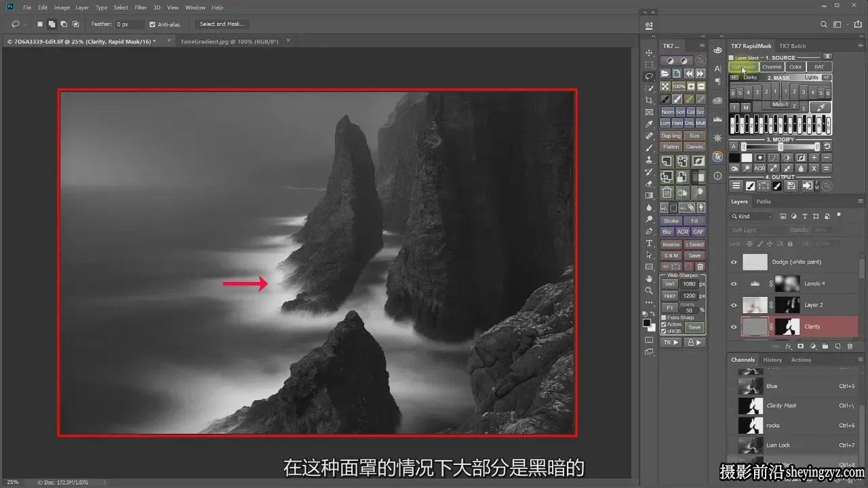Click the white swatch in Modify section
Viewport: 868px width, 488px height.
747,158
